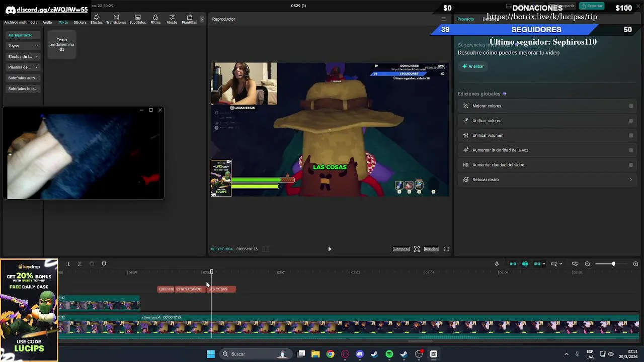644x362 pixels.
Task: Click the split-right trim icon in timeline toolbar
Action: pos(79,264)
